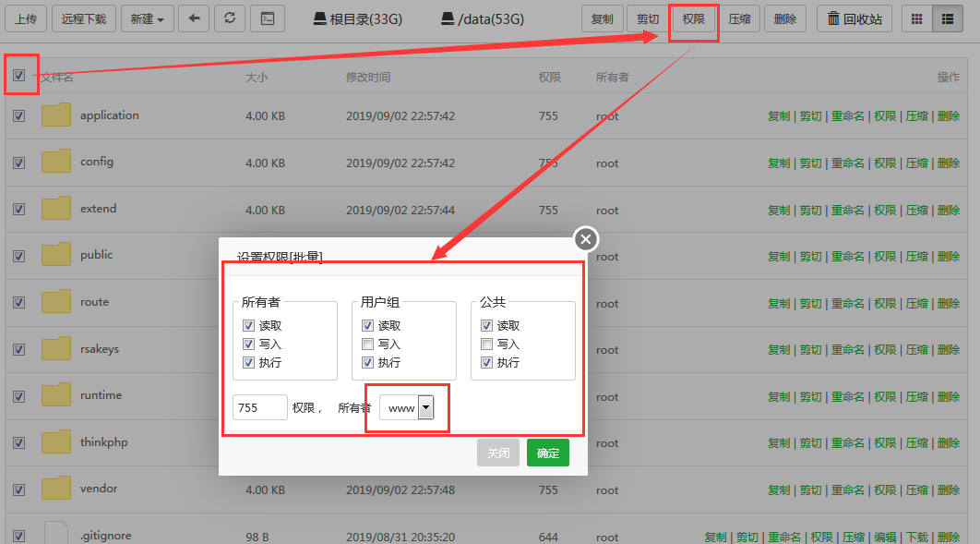The width and height of the screenshot is (980, 544).
Task: Click 删除 link for extend row
Action: pos(949,210)
